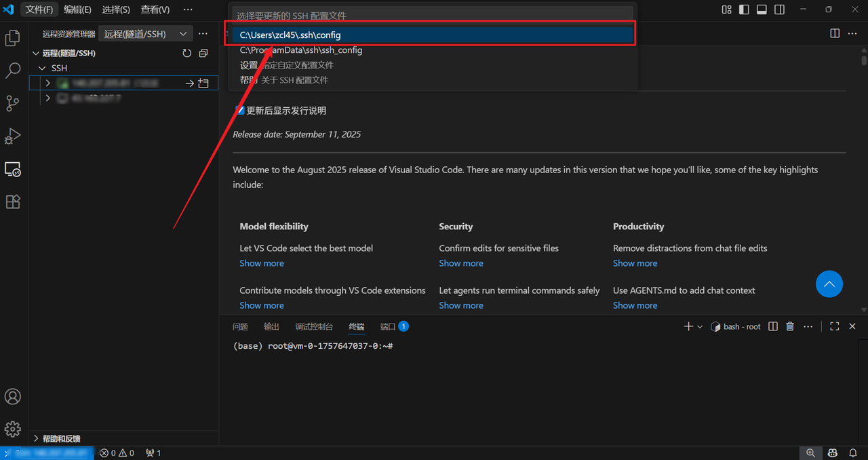Split the editor to the right

point(835,33)
